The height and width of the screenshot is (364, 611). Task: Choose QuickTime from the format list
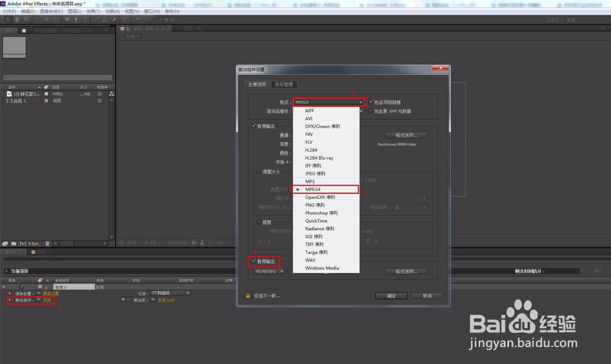[x=326, y=220]
